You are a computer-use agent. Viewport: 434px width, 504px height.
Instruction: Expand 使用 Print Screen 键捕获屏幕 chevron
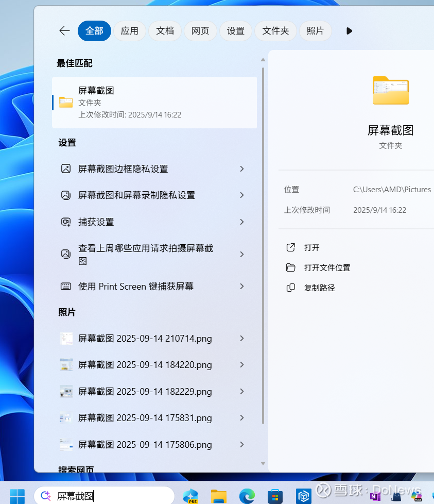[242, 287]
